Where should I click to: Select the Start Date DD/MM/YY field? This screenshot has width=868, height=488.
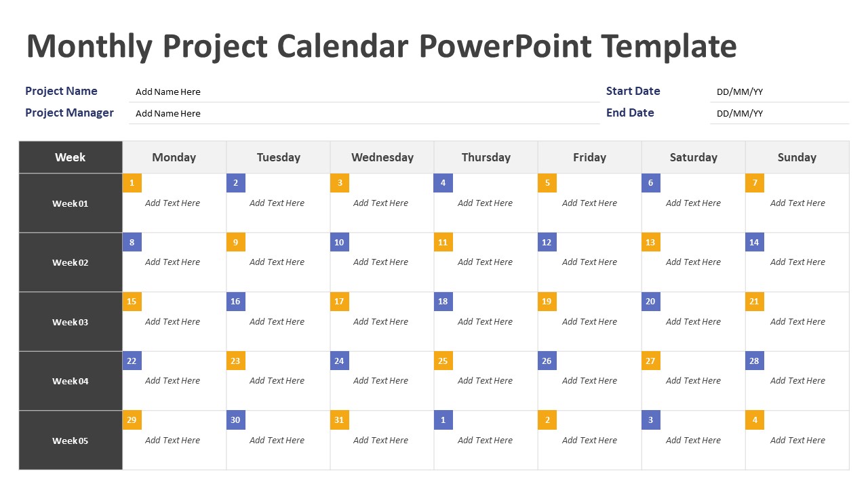(x=779, y=92)
